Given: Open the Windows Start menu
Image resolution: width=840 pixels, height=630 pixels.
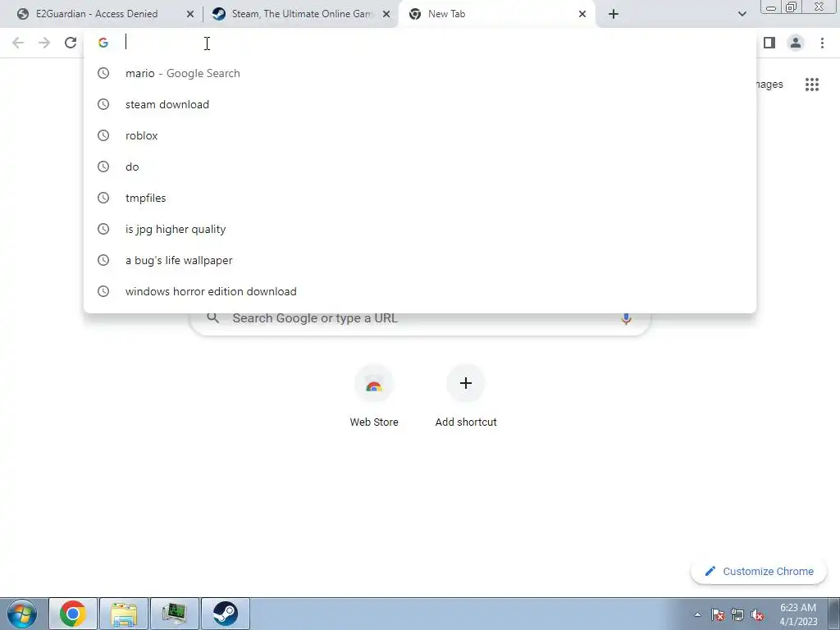Looking at the screenshot, I should pos(22,614).
